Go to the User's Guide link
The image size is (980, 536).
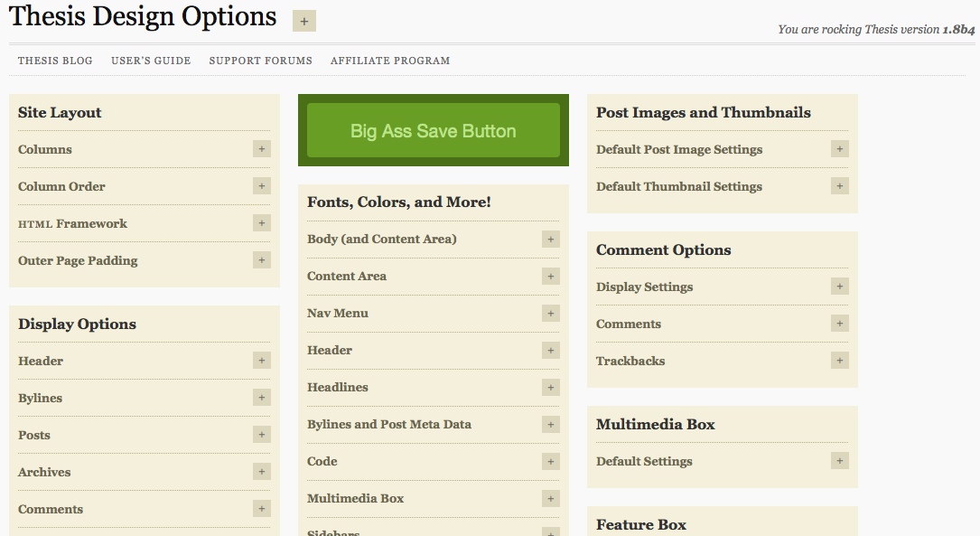point(151,61)
